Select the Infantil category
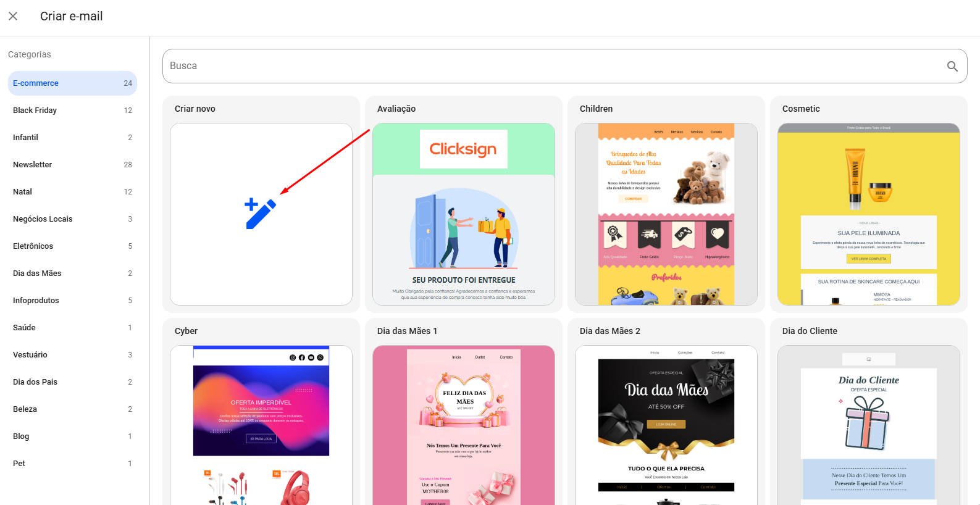 (x=72, y=138)
